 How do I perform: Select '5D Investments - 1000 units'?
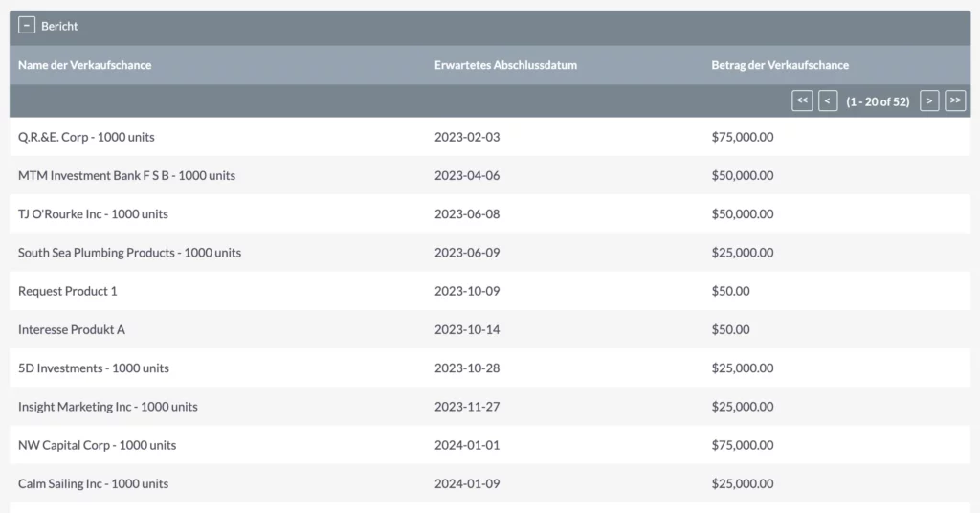(94, 368)
